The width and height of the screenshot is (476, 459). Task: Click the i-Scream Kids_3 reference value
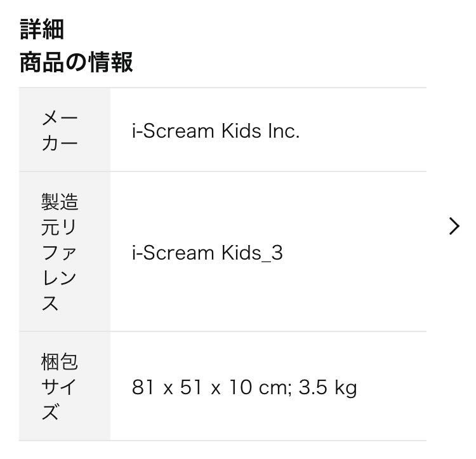[x=207, y=253]
